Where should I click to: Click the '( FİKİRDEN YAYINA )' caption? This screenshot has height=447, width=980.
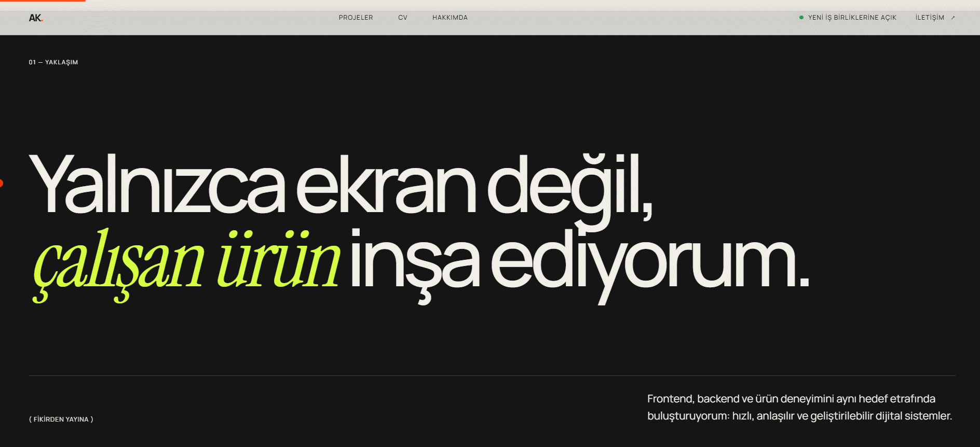pyautogui.click(x=61, y=419)
